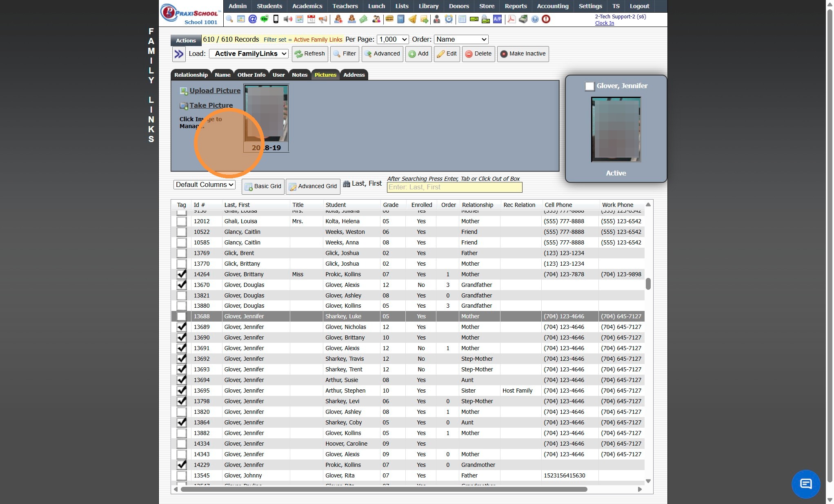The height and width of the screenshot is (504, 834).
Task: Tick tag checkbox for Glick, Brent row
Action: coord(182,253)
